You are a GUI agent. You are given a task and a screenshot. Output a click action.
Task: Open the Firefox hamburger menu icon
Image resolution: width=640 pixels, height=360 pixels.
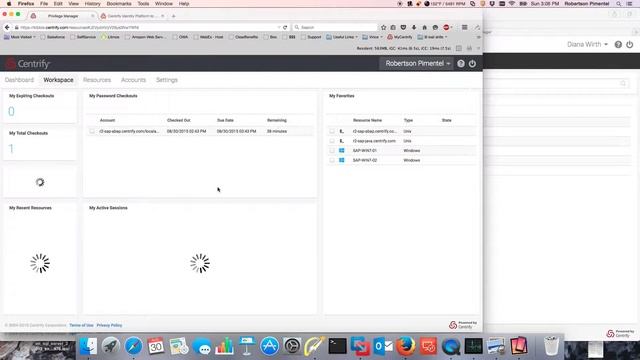[x=464, y=27]
